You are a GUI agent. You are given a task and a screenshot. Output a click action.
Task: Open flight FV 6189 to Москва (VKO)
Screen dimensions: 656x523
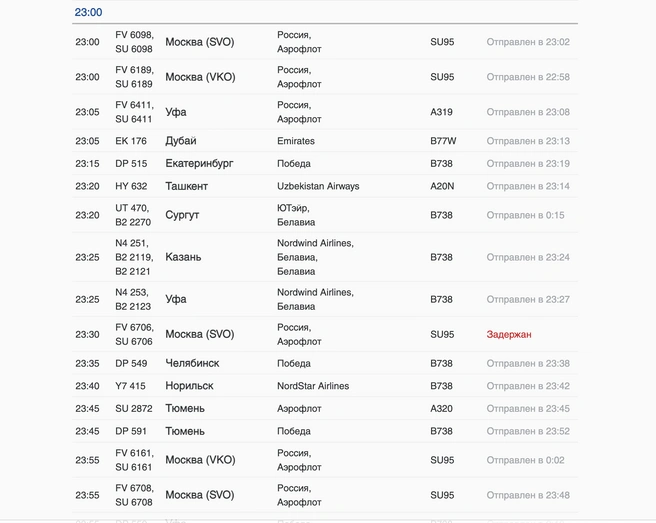point(325,77)
